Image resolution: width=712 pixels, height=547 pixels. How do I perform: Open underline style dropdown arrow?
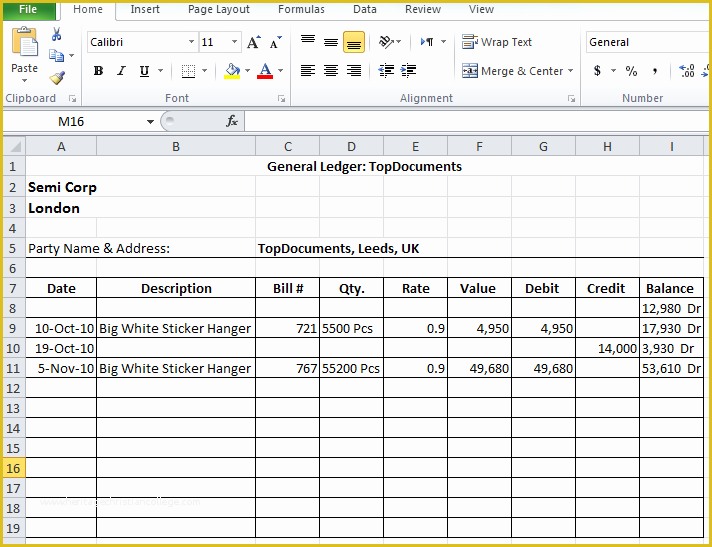pyautogui.click(x=160, y=71)
